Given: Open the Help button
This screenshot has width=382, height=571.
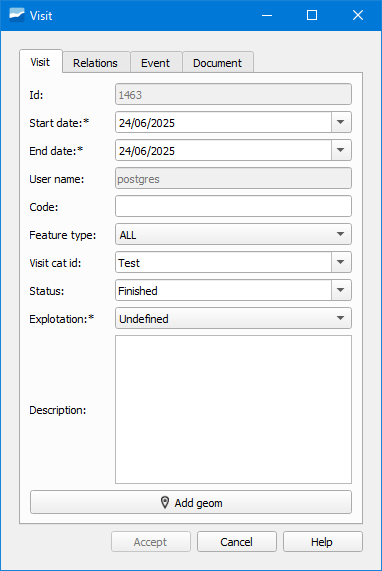Looking at the screenshot, I should point(323,542).
